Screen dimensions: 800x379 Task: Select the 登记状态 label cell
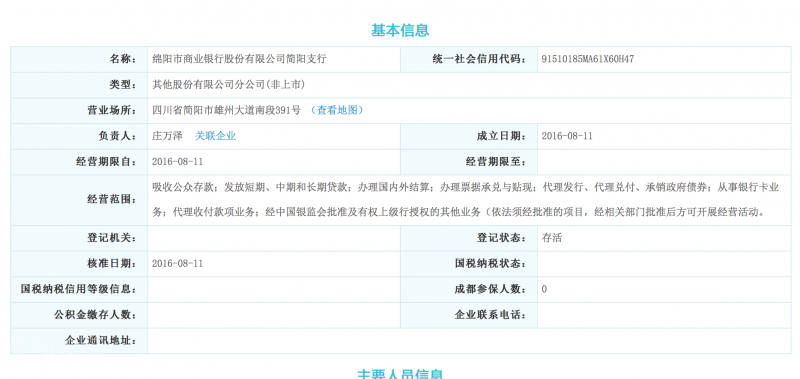tap(468, 238)
